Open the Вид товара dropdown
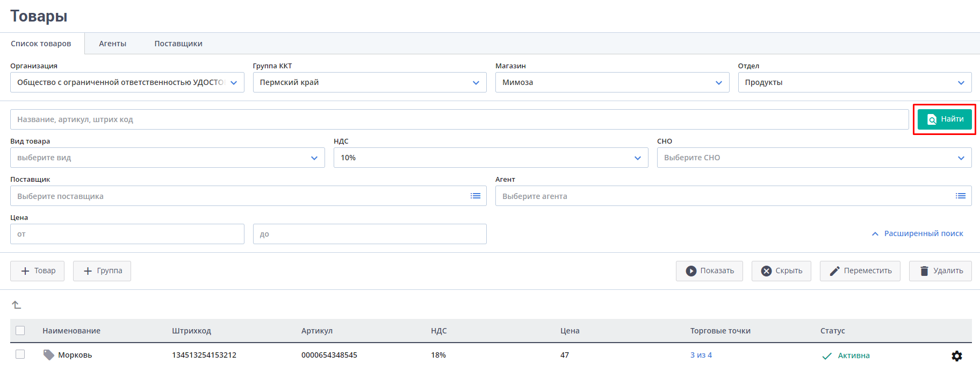The width and height of the screenshot is (980, 384). click(168, 158)
